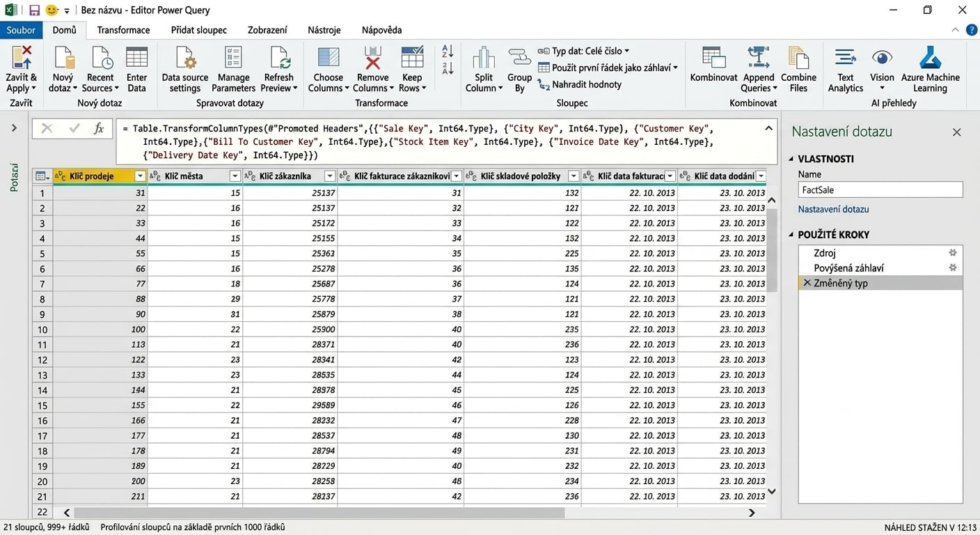Open Klíč data dodání filter dropdown
This screenshot has height=535, width=980.
(761, 176)
